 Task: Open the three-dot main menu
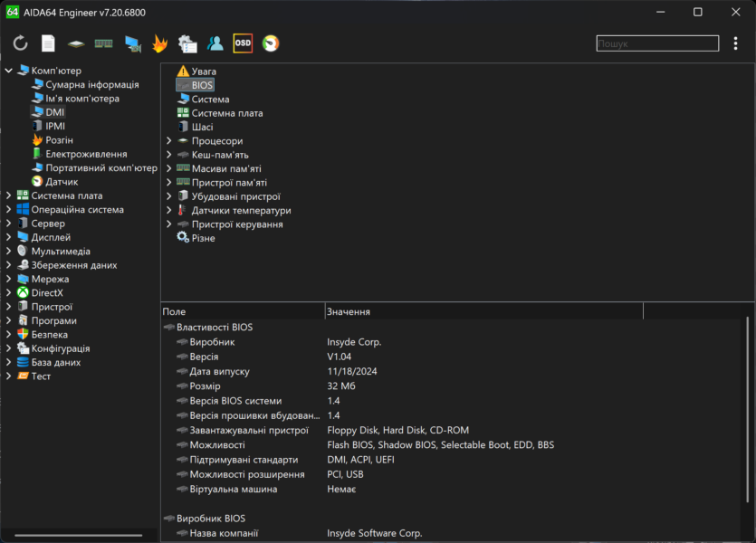pos(735,43)
